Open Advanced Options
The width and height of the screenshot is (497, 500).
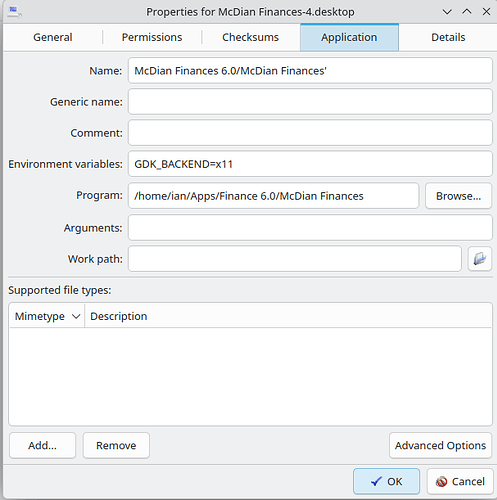440,445
